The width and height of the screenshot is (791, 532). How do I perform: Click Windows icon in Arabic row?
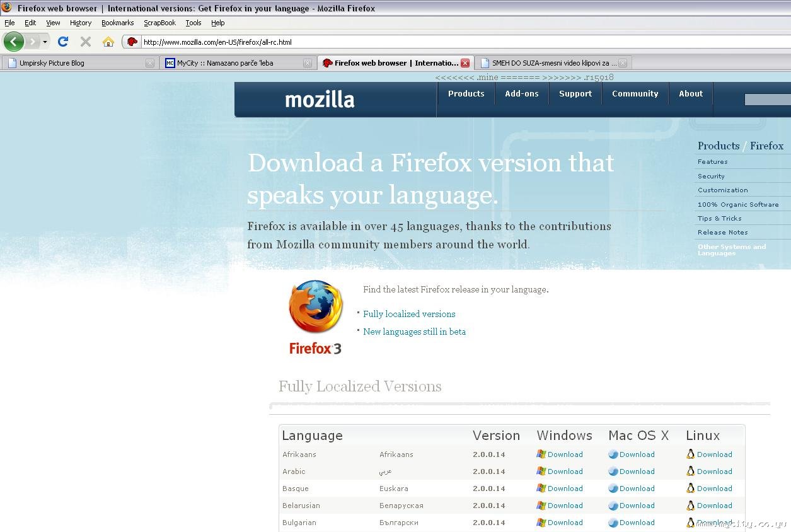[x=541, y=471]
